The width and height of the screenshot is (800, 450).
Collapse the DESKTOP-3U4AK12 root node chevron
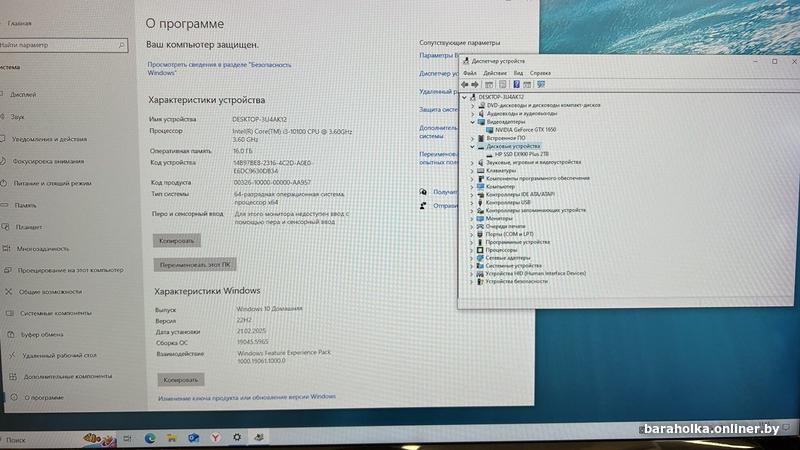[x=464, y=97]
